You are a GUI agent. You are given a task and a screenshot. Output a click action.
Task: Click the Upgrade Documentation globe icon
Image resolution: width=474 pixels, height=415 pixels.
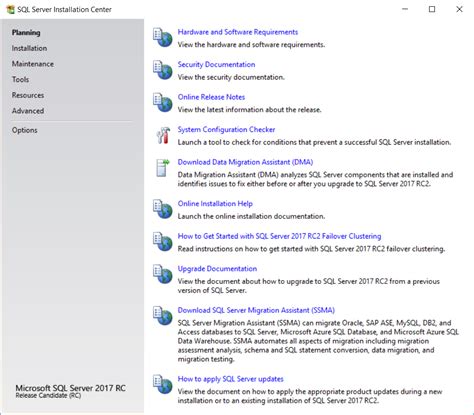[163, 274]
